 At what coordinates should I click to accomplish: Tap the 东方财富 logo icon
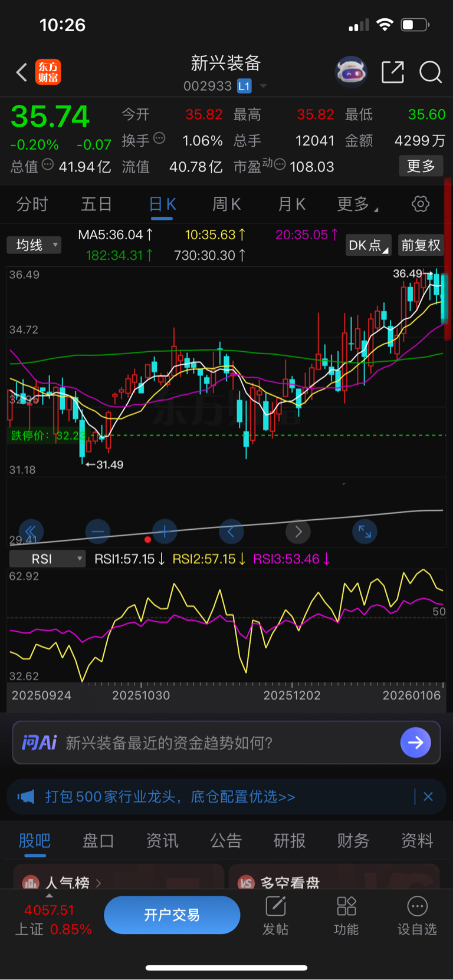coord(48,72)
